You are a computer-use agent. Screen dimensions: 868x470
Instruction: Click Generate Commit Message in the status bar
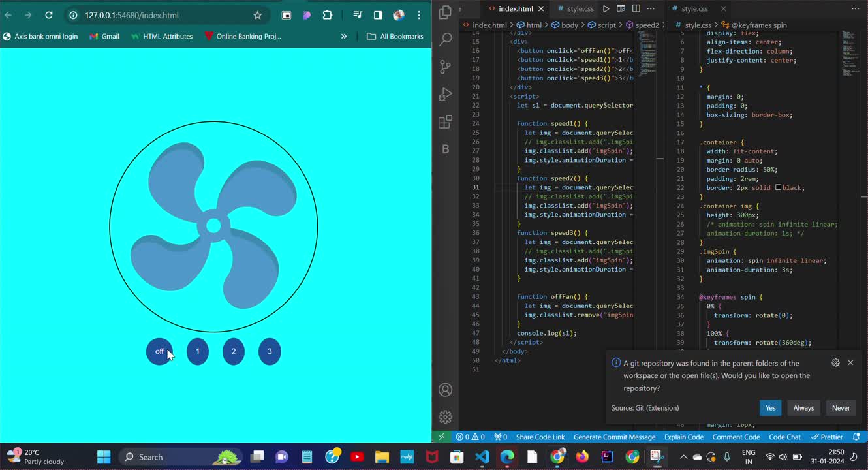click(x=614, y=437)
